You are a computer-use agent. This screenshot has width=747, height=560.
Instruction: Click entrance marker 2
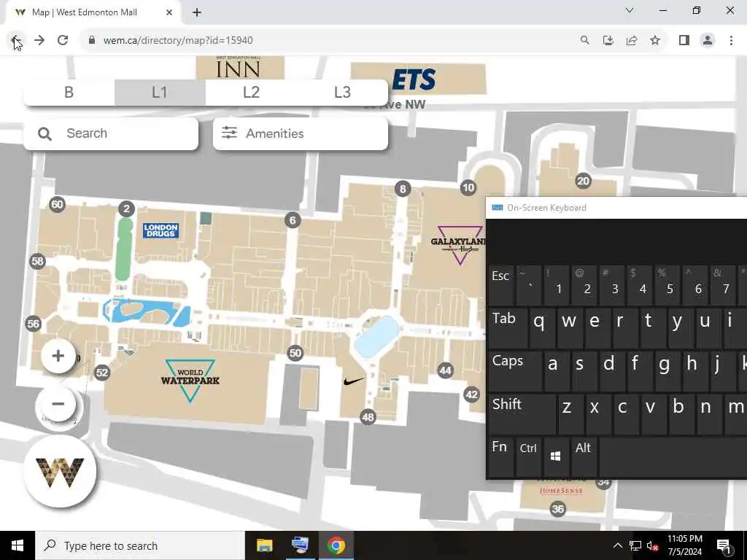tap(126, 209)
